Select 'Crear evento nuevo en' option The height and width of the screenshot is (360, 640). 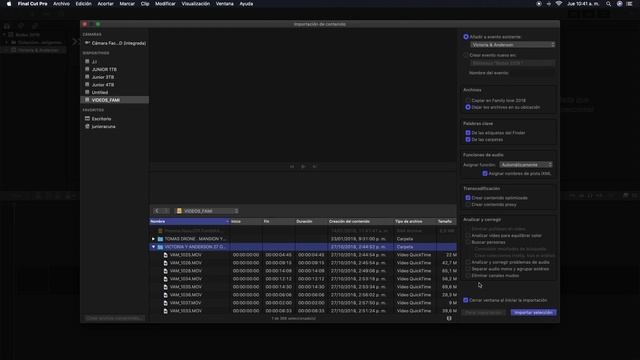click(x=466, y=55)
